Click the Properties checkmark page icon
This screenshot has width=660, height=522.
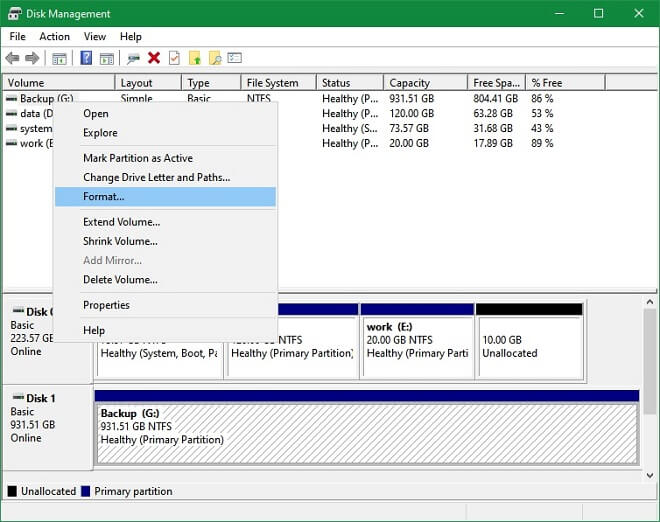(174, 58)
